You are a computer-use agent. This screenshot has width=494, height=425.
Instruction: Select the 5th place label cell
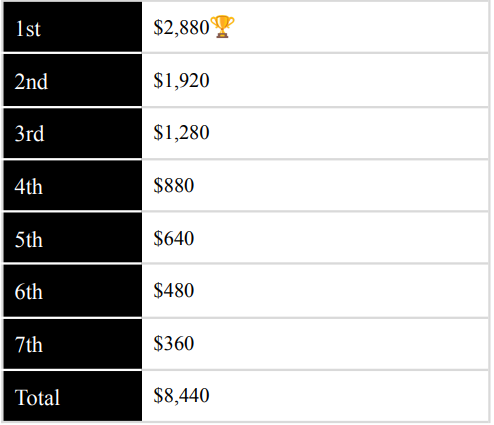(x=73, y=237)
